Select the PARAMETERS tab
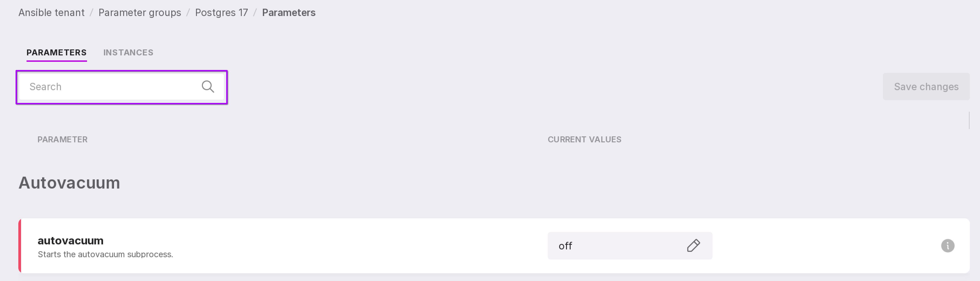Screen dimensions: 980x281 (x=56, y=52)
